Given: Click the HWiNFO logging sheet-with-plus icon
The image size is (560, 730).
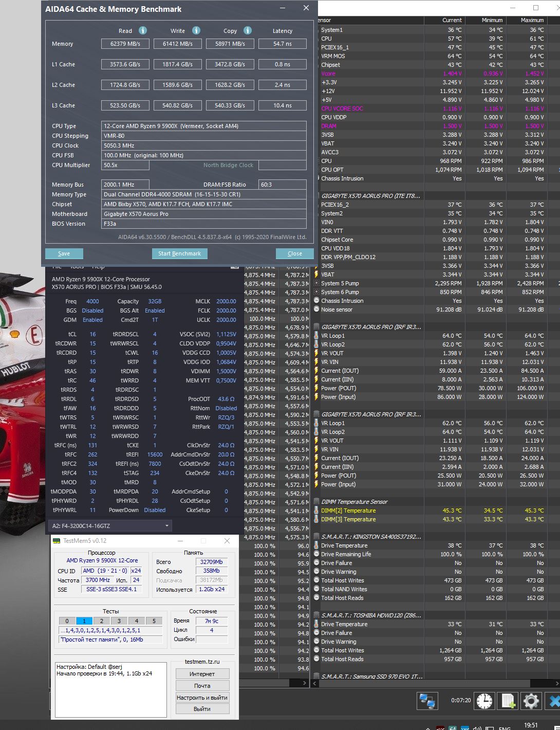Looking at the screenshot, I should [508, 701].
